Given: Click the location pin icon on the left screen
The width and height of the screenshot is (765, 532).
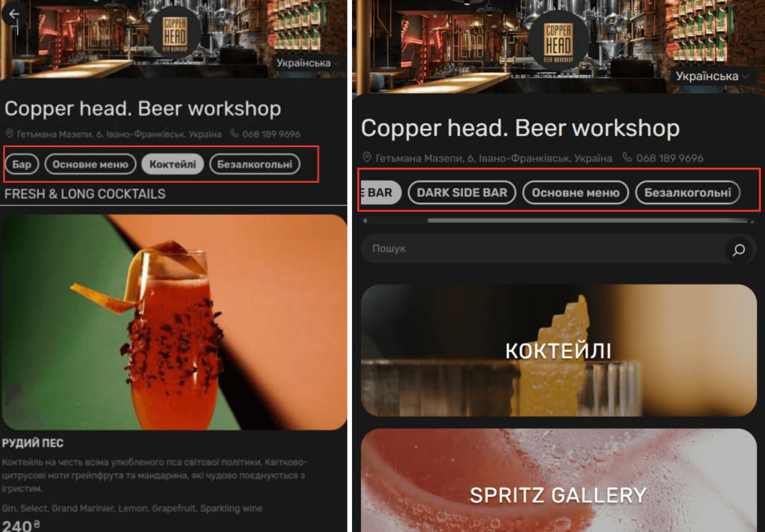Looking at the screenshot, I should 9,134.
